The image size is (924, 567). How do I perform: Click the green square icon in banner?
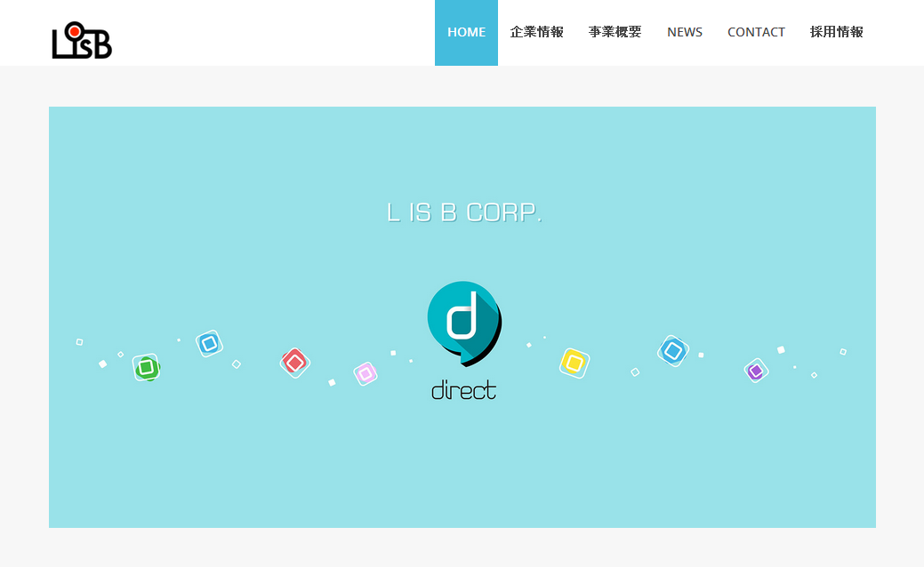coord(146,367)
